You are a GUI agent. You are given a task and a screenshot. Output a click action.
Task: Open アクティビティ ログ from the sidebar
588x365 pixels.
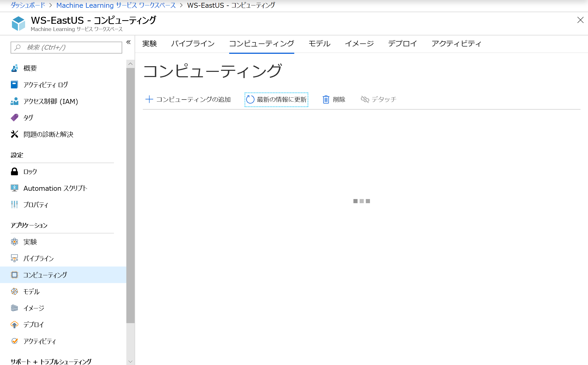pyautogui.click(x=14, y=85)
